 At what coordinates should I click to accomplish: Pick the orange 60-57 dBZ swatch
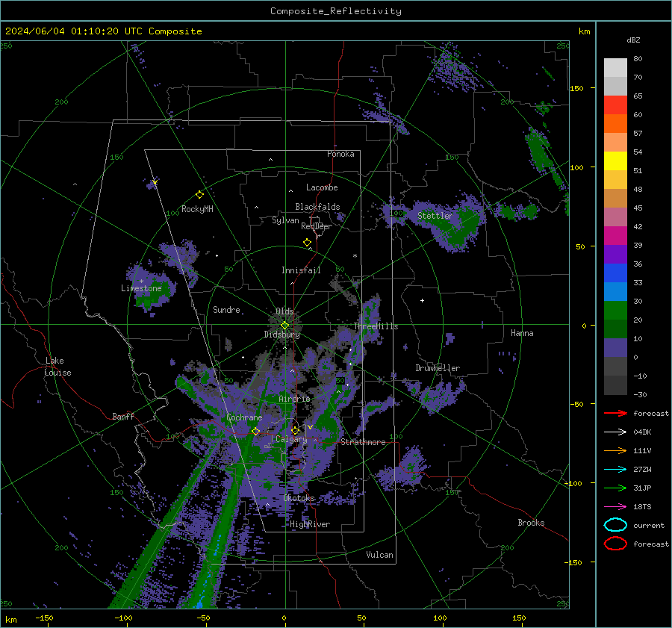click(615, 124)
